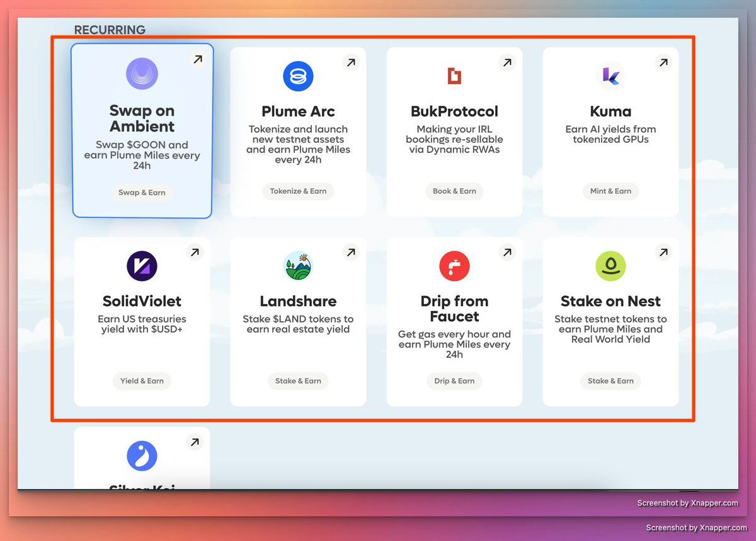Click Stake & Earn on Stake on Nest card

pyautogui.click(x=610, y=381)
